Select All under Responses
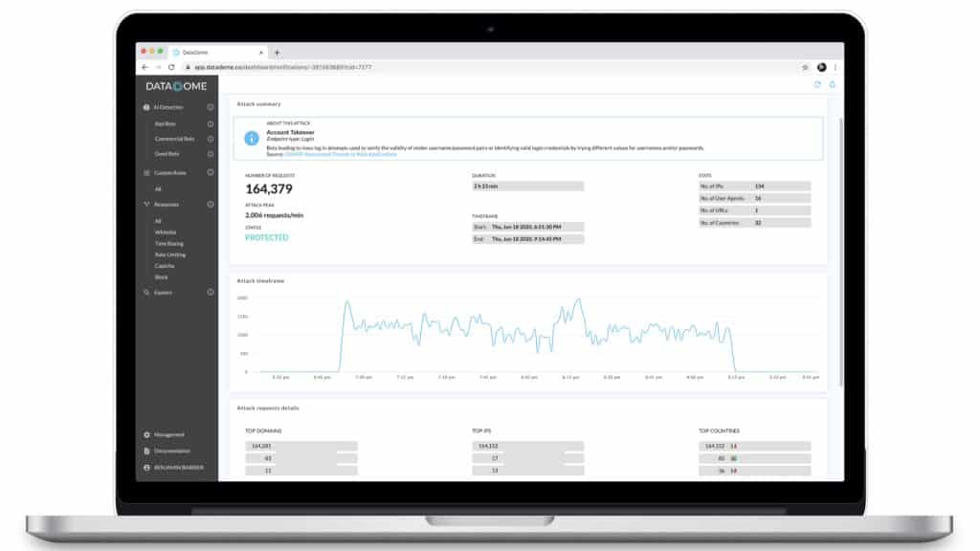The width and height of the screenshot is (980, 551). tap(158, 221)
